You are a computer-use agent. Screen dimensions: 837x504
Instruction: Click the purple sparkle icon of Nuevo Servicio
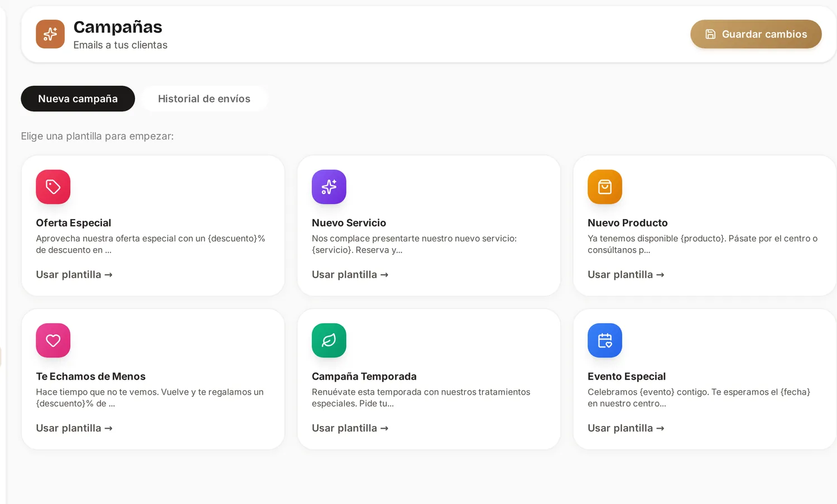[329, 187]
